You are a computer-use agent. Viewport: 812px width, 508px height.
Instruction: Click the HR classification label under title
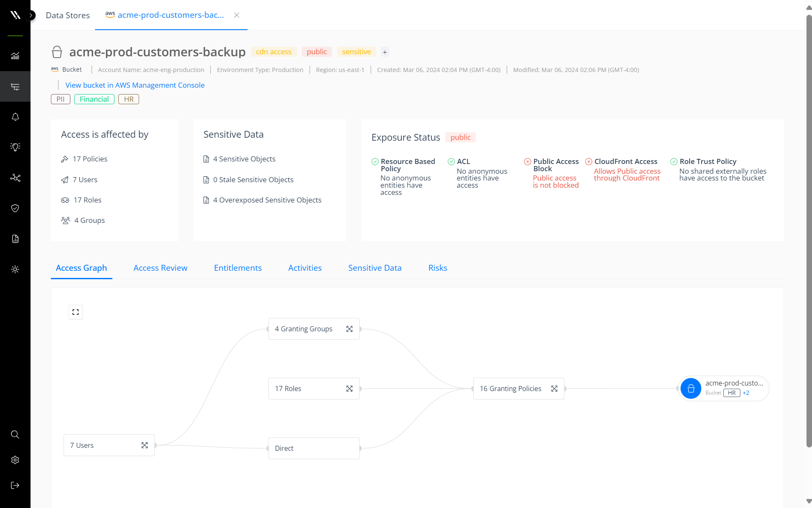[128, 99]
